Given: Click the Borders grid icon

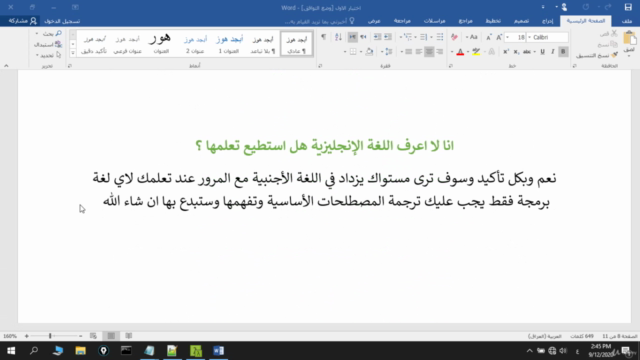Looking at the screenshot, I should (x=353, y=52).
